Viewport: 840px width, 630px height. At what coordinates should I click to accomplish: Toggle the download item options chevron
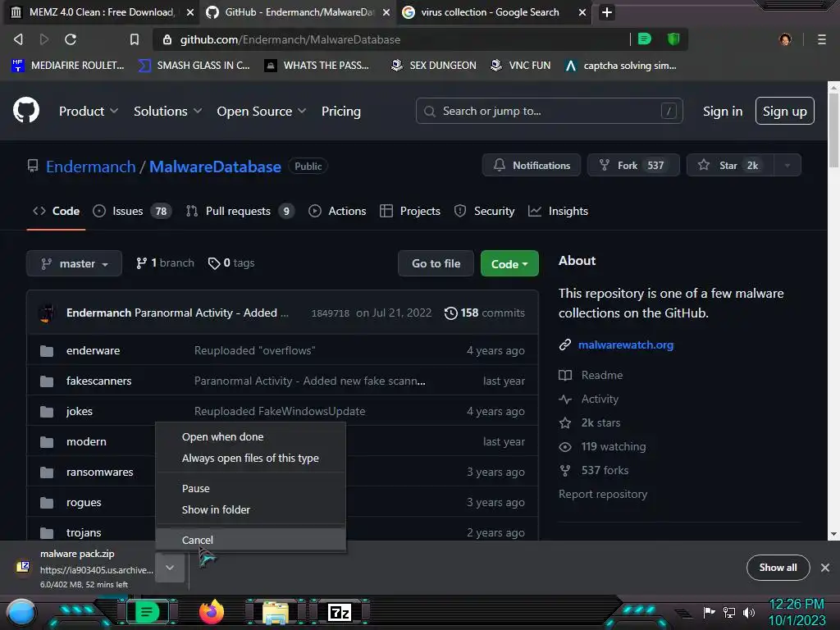point(170,568)
